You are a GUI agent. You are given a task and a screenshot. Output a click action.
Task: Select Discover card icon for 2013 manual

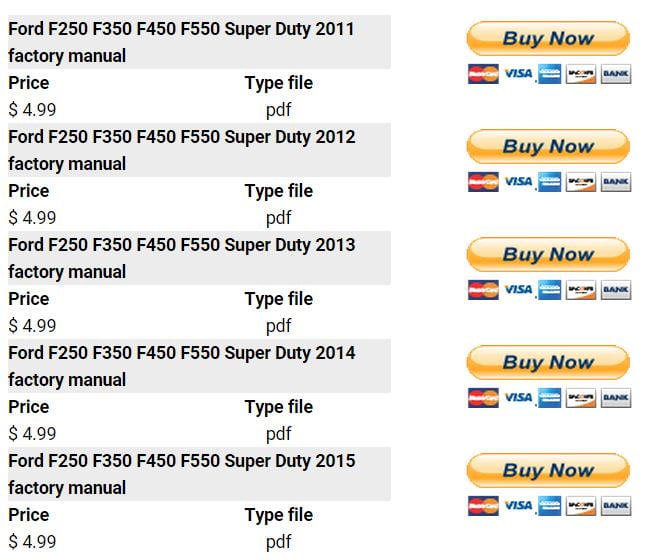(581, 290)
